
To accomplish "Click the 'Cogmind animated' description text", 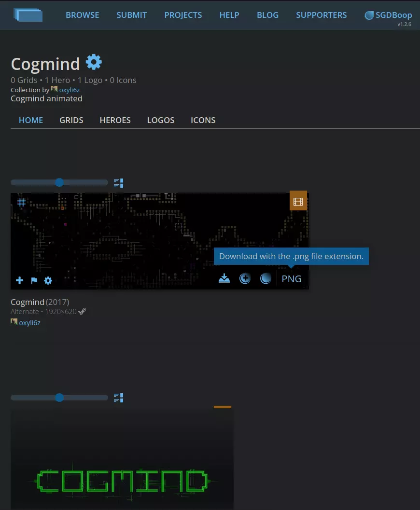I will point(46,98).
